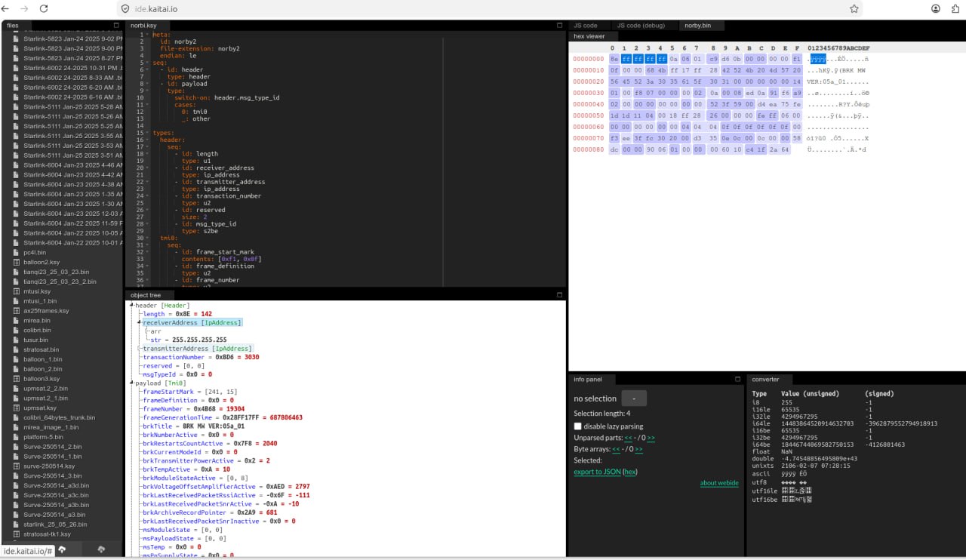Collapse the receiverAddress tree node

point(140,322)
